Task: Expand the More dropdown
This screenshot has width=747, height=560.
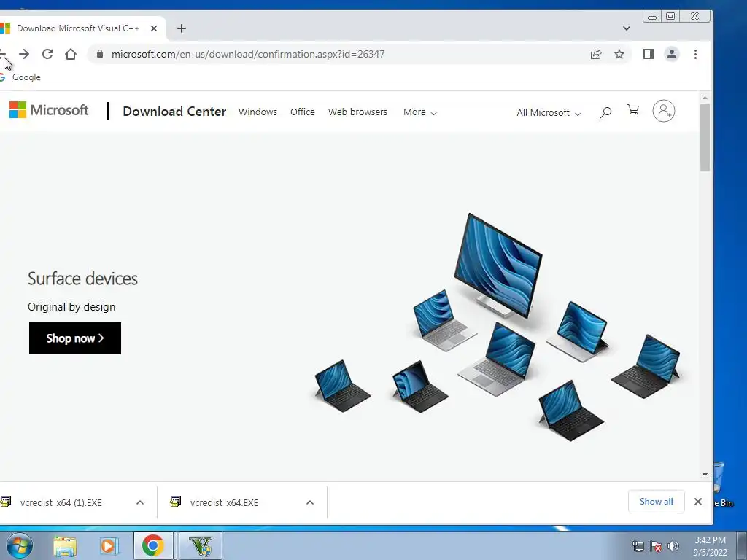Action: click(x=419, y=112)
